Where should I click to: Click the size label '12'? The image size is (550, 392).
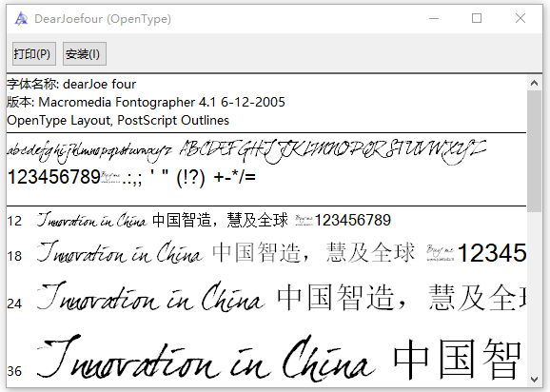(x=14, y=222)
